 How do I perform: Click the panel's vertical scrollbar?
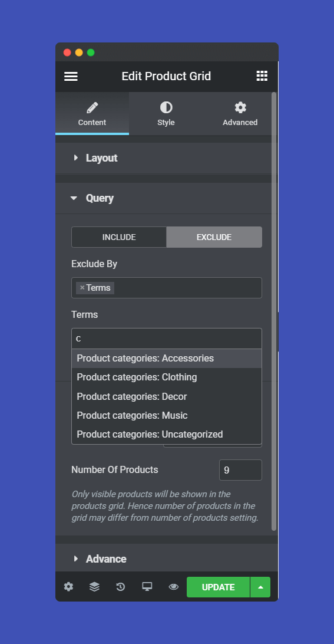pyautogui.click(x=274, y=311)
